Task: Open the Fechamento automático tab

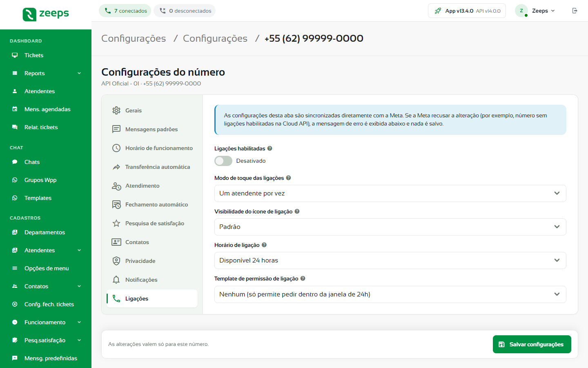Action: (152, 204)
